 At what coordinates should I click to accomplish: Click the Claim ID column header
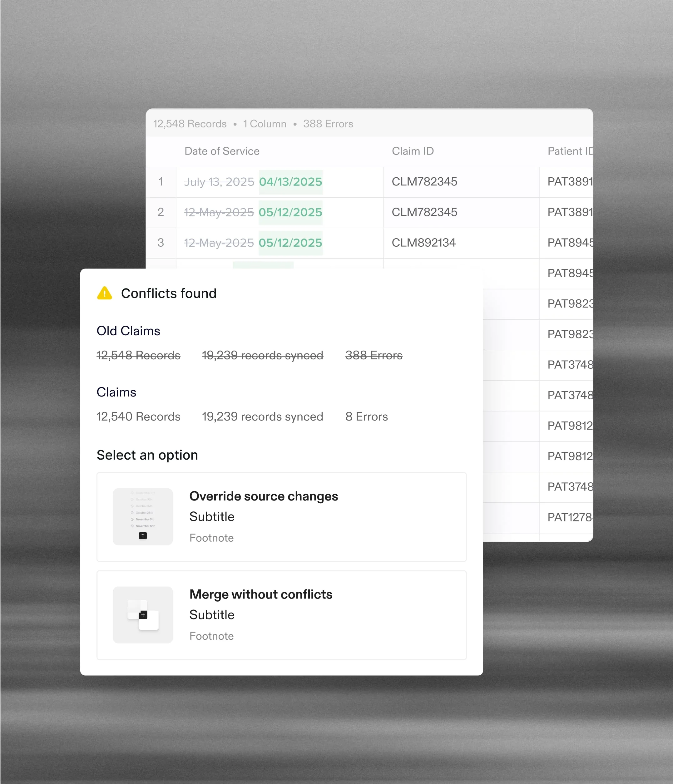point(413,151)
